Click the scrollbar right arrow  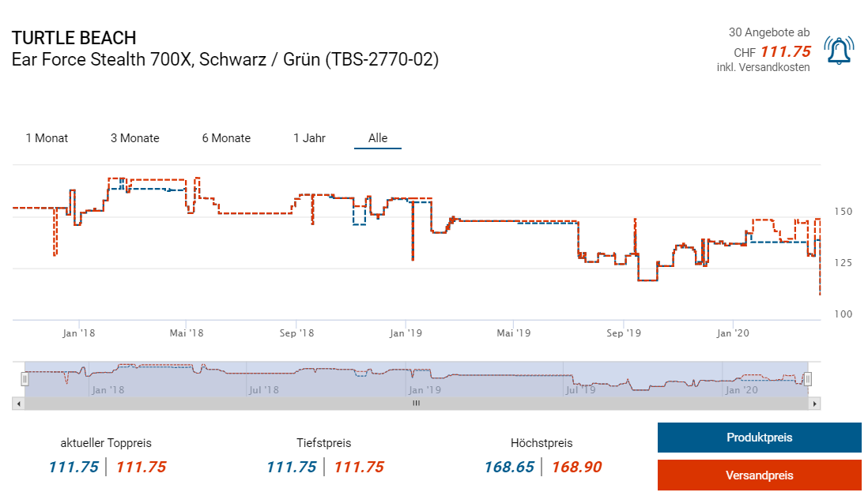[x=815, y=404]
